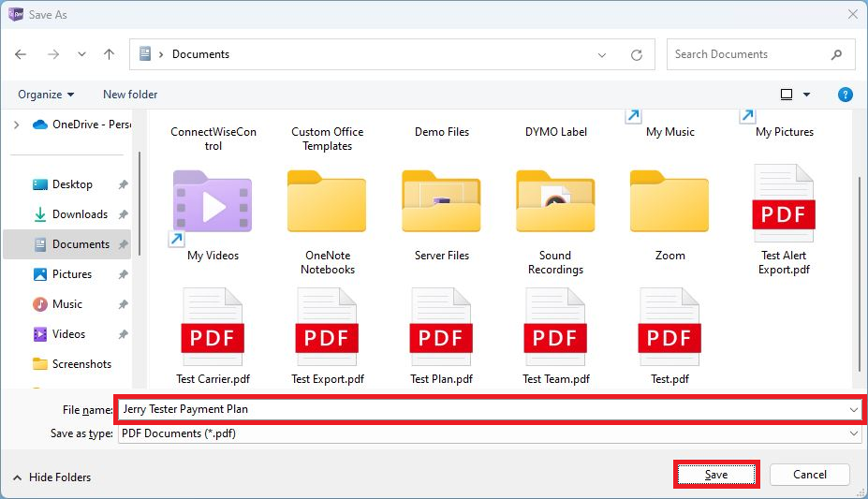Click the Up one level arrow

click(x=109, y=54)
